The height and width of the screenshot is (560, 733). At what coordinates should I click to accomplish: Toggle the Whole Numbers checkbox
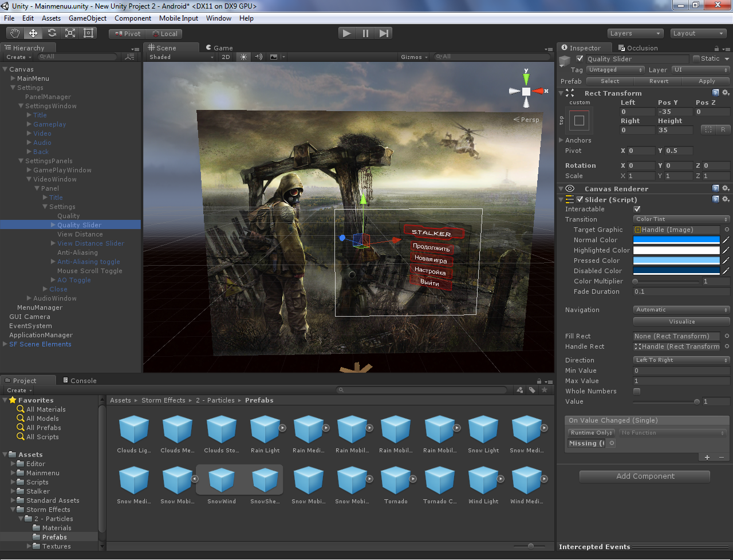(637, 391)
